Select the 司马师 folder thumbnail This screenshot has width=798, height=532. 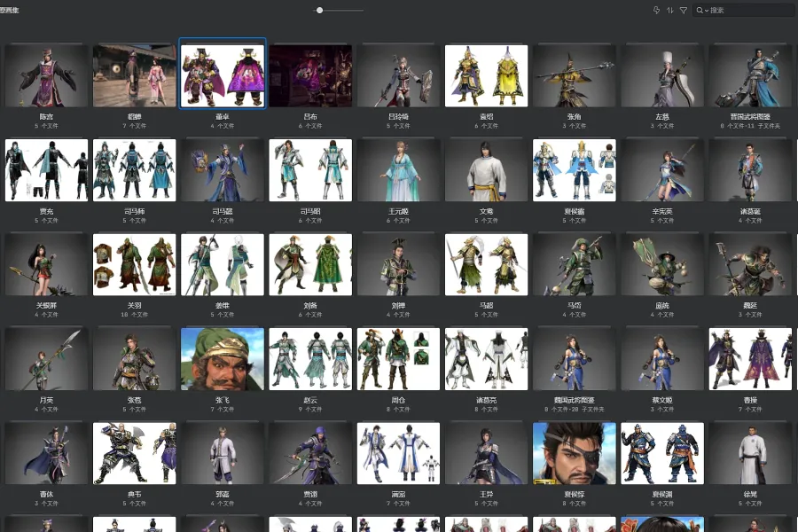[x=135, y=170]
